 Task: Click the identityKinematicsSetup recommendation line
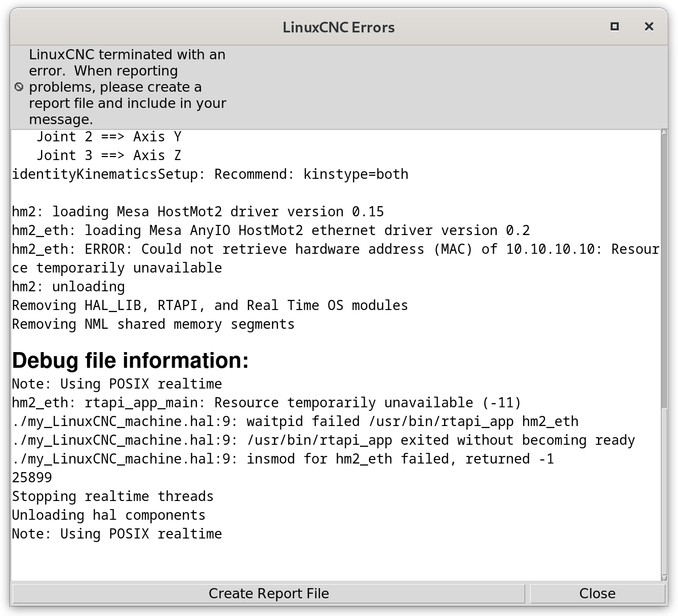[210, 174]
